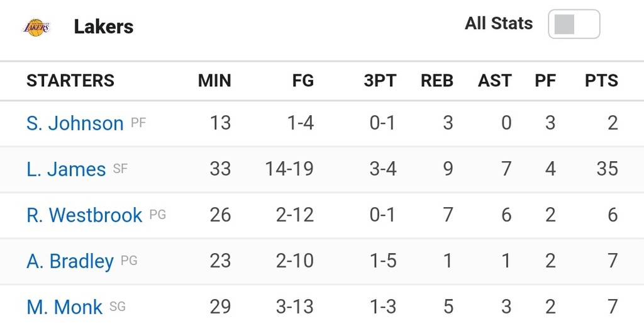The height and width of the screenshot is (328, 644).
Task: Select L. James 35 points cell
Action: (607, 169)
